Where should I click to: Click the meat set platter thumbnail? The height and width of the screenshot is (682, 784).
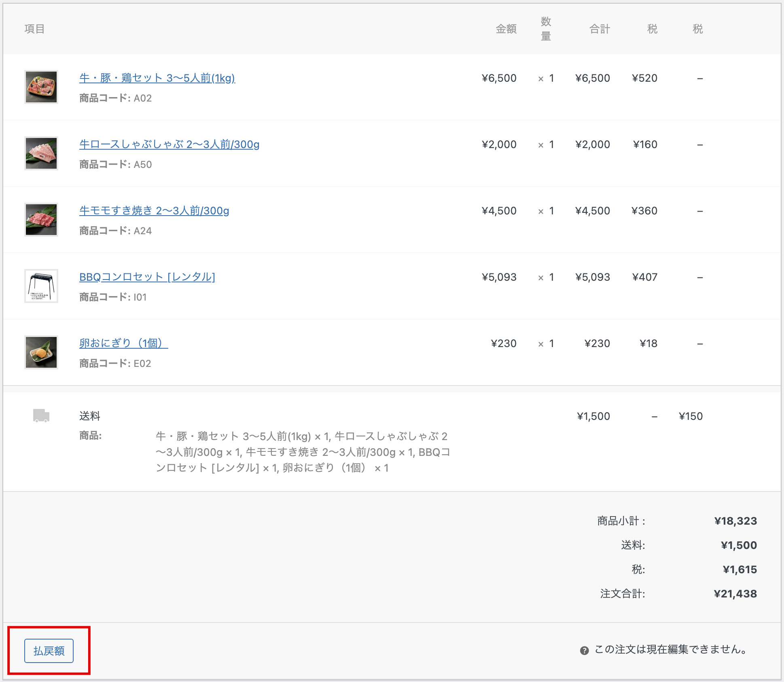[x=41, y=87]
